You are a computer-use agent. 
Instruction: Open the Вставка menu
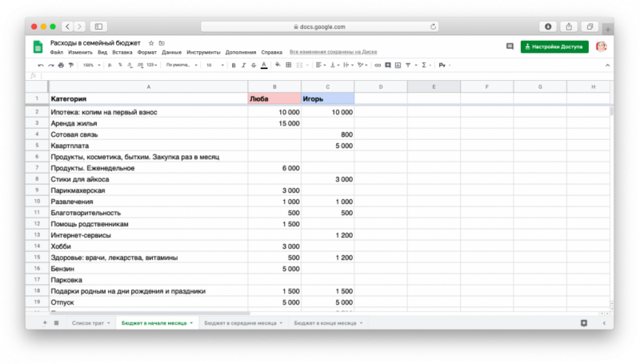(x=122, y=52)
